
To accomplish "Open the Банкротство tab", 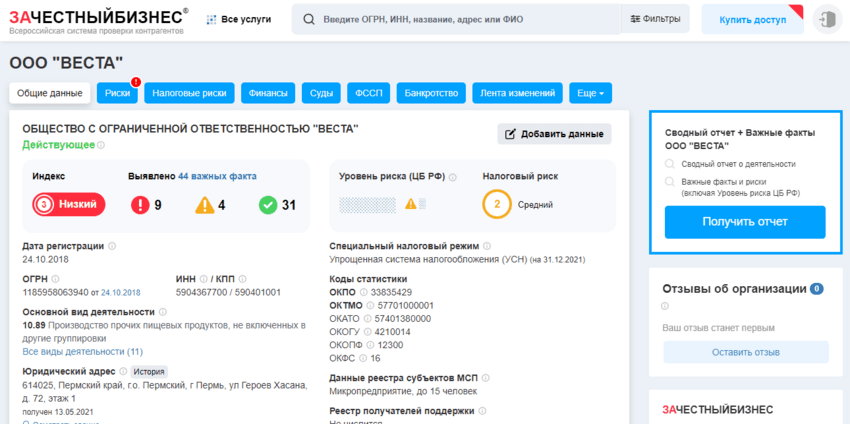I will pos(432,93).
